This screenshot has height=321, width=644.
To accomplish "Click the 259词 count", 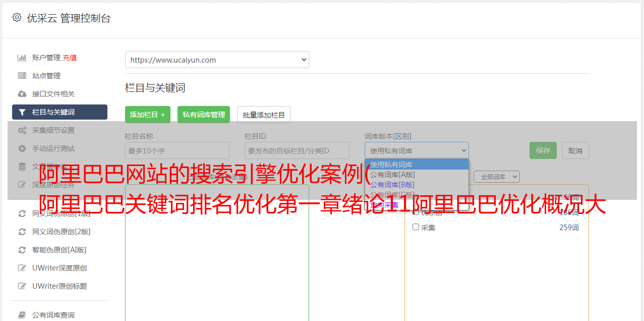I will point(569,228).
